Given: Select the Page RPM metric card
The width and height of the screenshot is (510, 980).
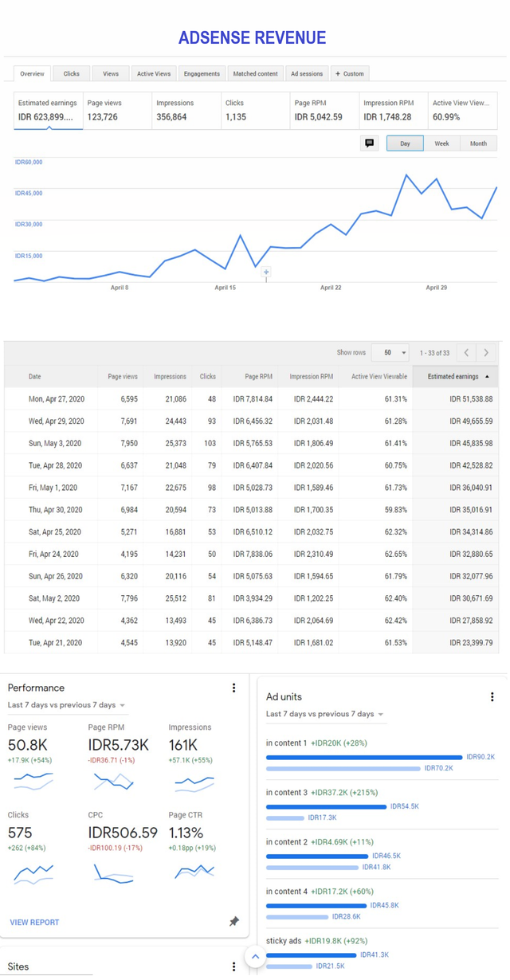Looking at the screenshot, I should (x=324, y=111).
